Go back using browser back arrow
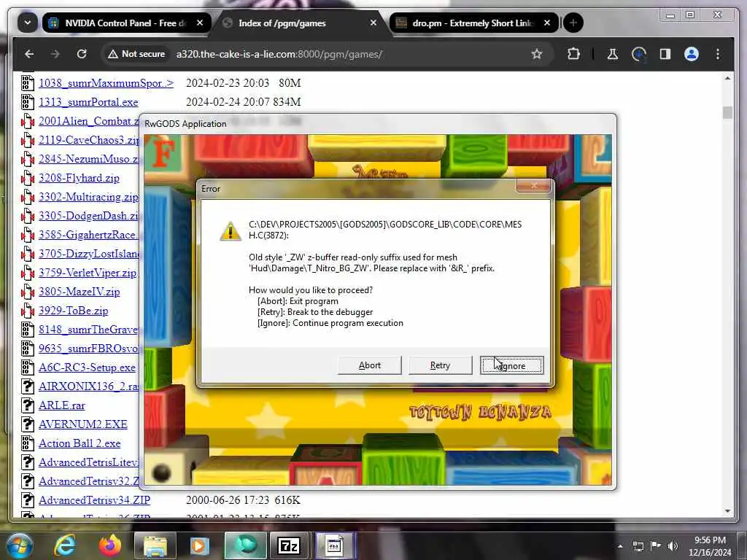 tap(29, 54)
